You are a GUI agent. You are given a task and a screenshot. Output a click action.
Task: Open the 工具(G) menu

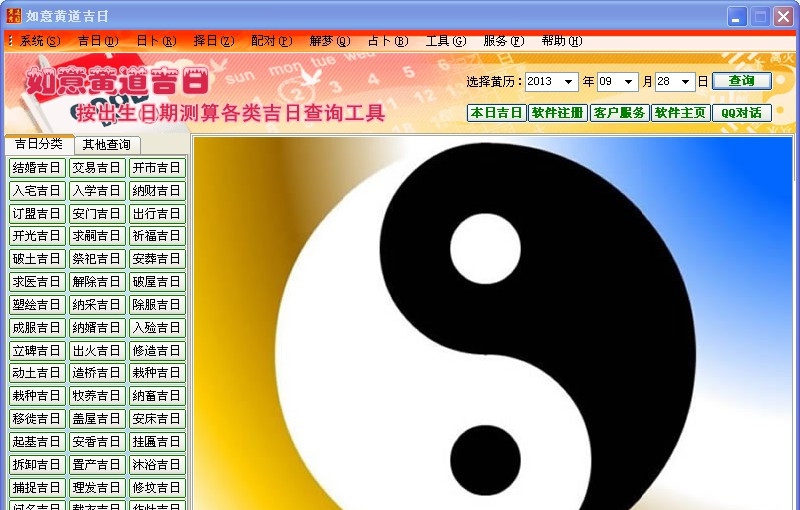coord(446,41)
